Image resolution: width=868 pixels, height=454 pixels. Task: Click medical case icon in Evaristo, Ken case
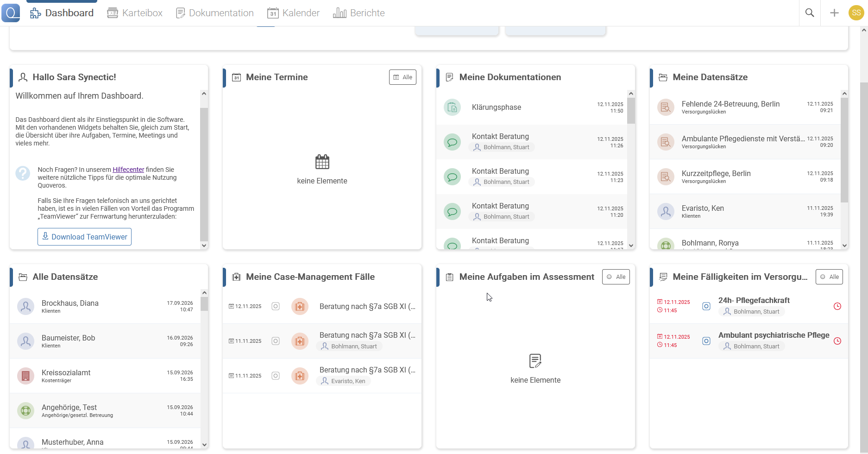coord(300,376)
